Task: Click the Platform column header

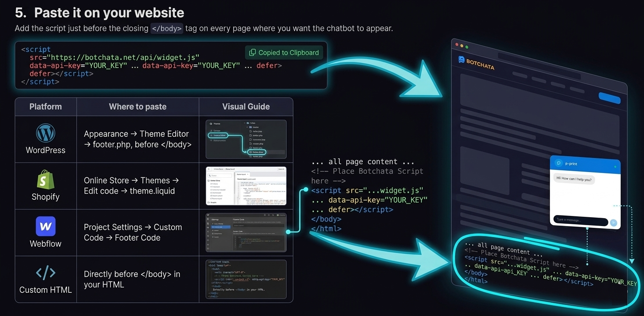Action: click(x=46, y=107)
